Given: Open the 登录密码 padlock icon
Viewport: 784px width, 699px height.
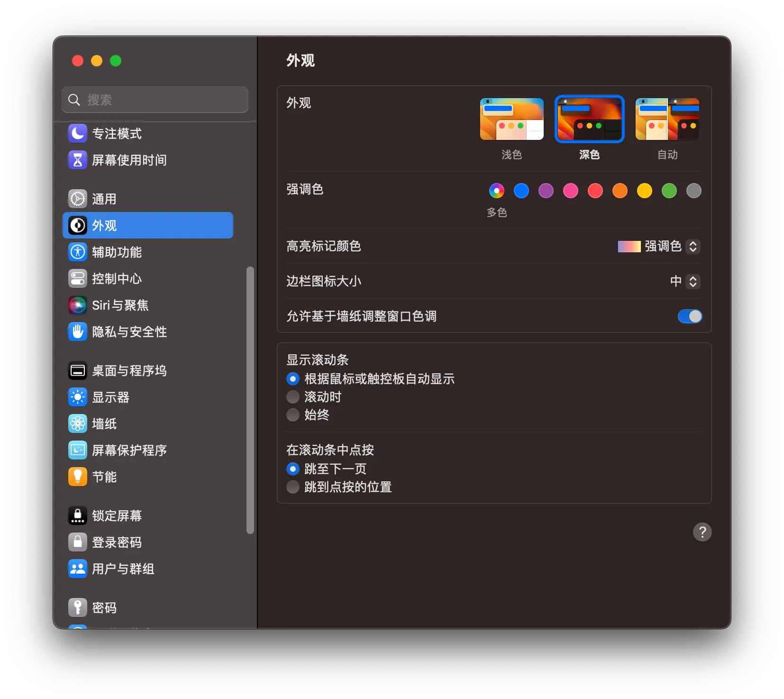Looking at the screenshot, I should pyautogui.click(x=78, y=542).
